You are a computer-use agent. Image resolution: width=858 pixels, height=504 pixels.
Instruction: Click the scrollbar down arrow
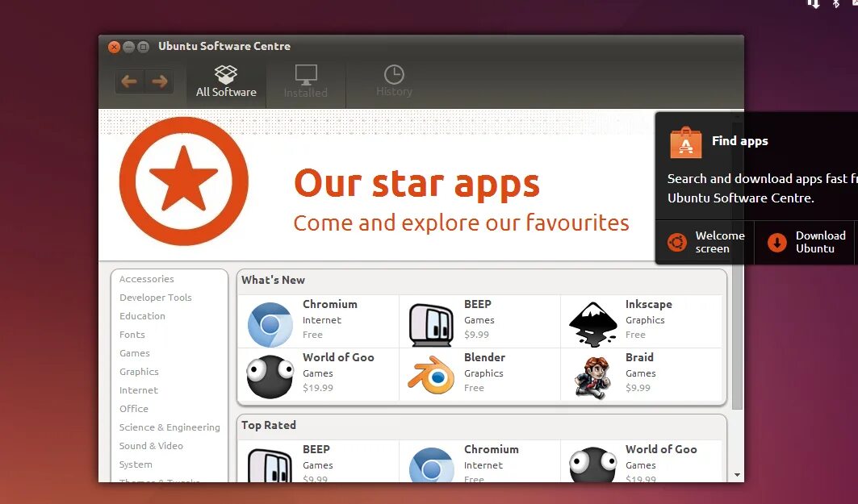click(x=738, y=475)
